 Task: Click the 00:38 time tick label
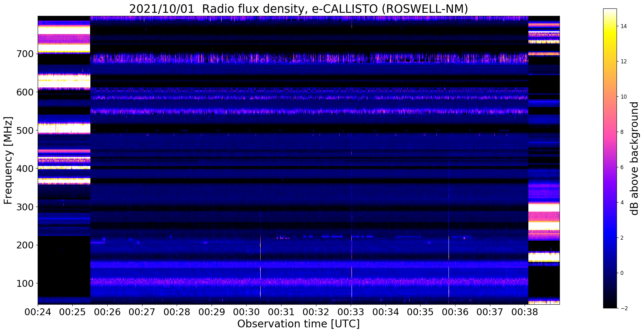(x=525, y=312)
